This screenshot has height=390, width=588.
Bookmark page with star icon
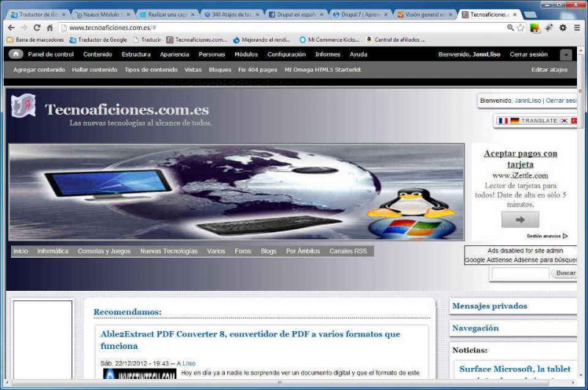520,28
